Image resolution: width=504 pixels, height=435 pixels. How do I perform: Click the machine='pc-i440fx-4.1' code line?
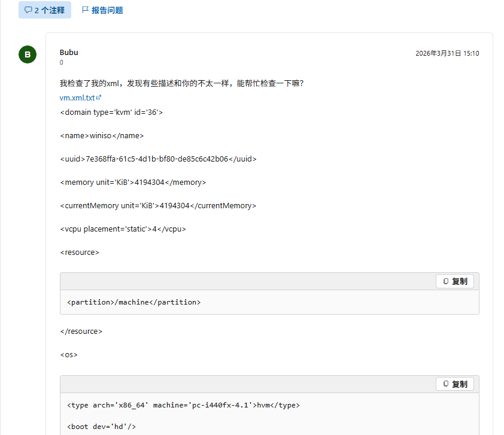pos(183,405)
